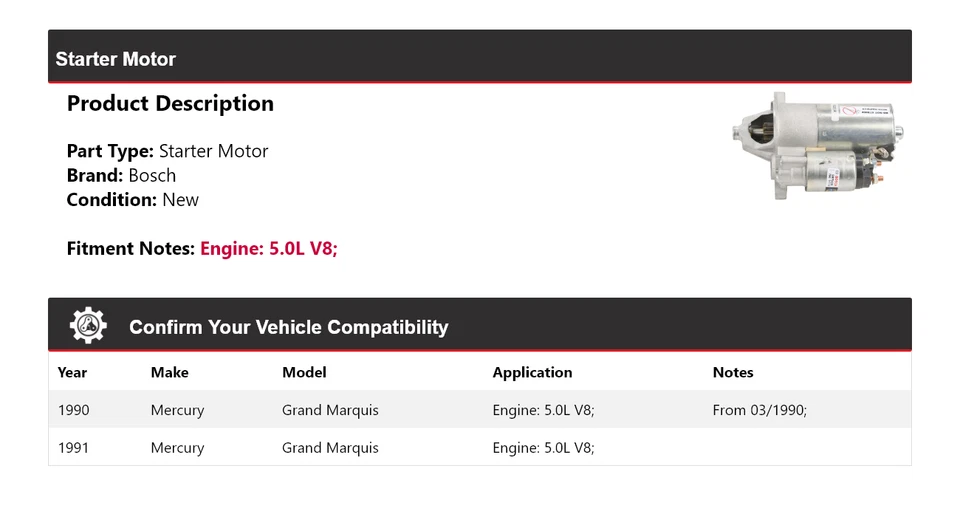This screenshot has height=517, width=960.
Task: Select the 1991 year cell
Action: pyautogui.click(x=74, y=448)
